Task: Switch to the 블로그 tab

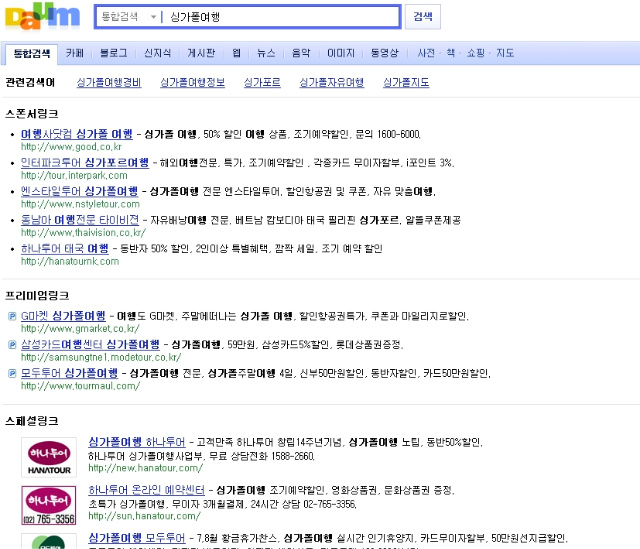Action: coord(113,53)
